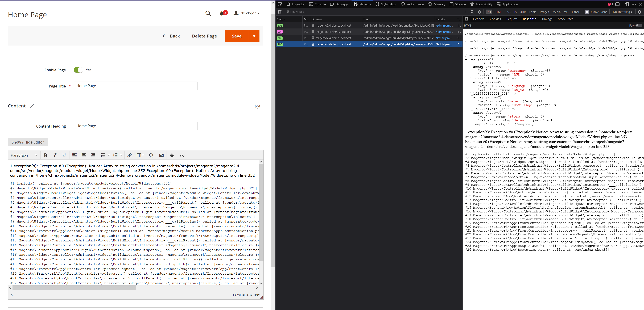Insert link using editor link icon

(x=130, y=155)
